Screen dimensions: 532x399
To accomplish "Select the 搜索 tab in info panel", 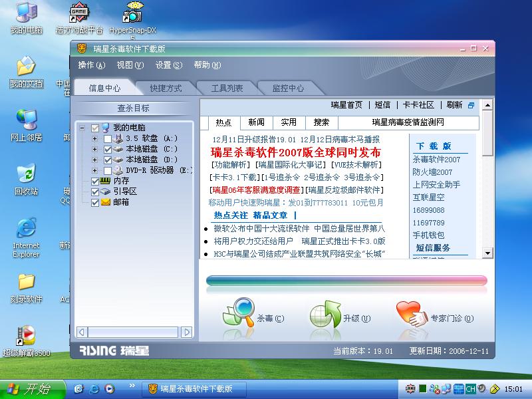I will (x=321, y=122).
